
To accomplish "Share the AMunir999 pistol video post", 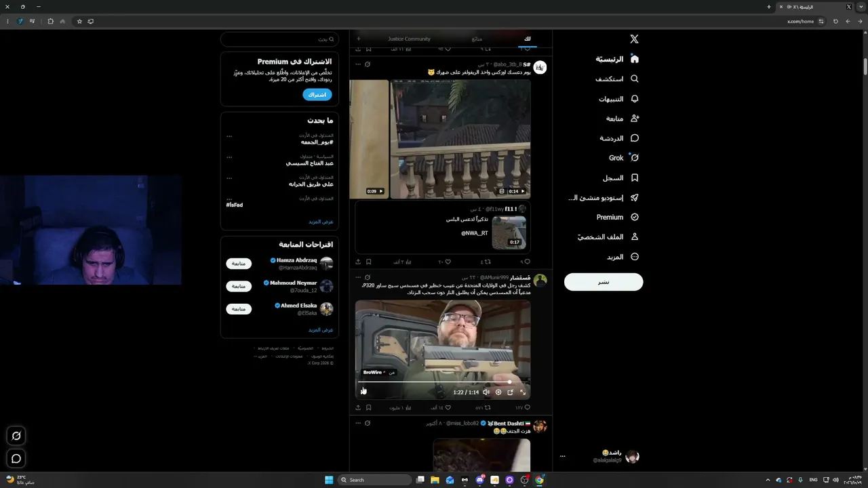I will [x=358, y=408].
